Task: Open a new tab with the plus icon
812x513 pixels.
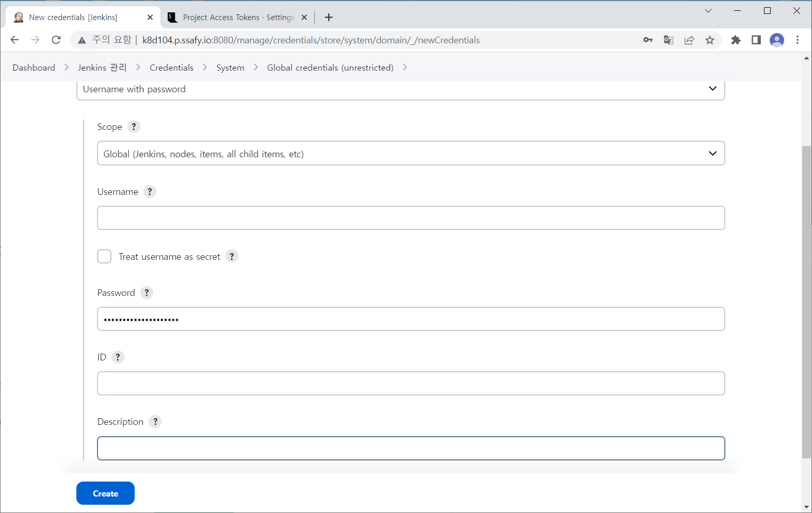Action: pos(329,18)
